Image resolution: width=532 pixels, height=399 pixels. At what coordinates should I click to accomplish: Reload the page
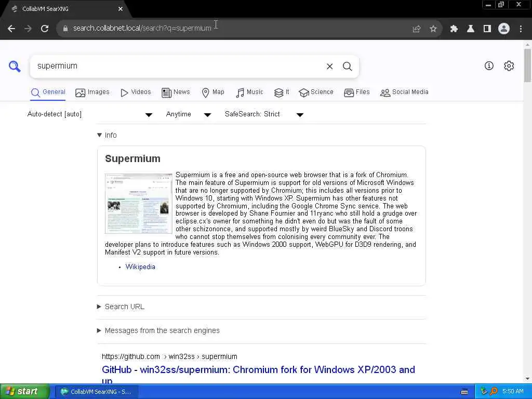[45, 29]
